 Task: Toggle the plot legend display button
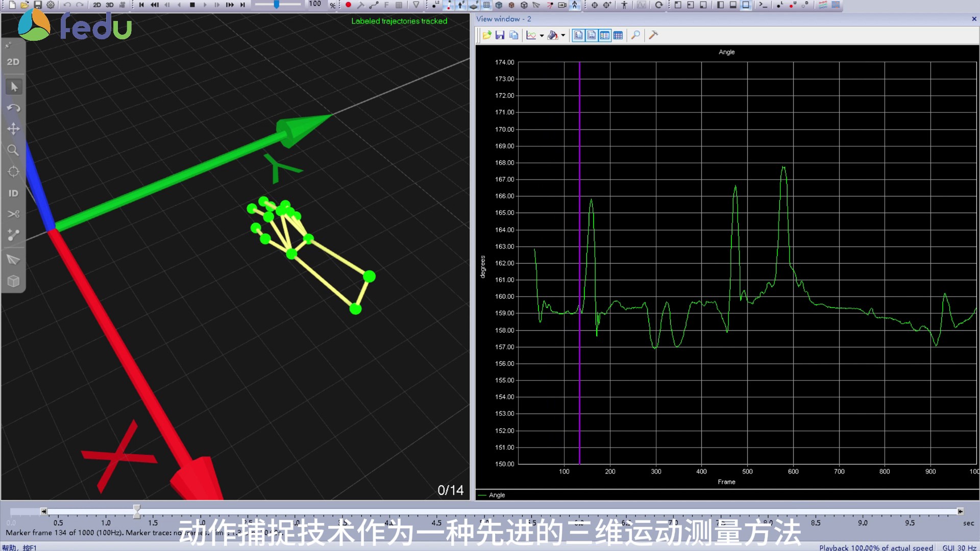pos(605,35)
